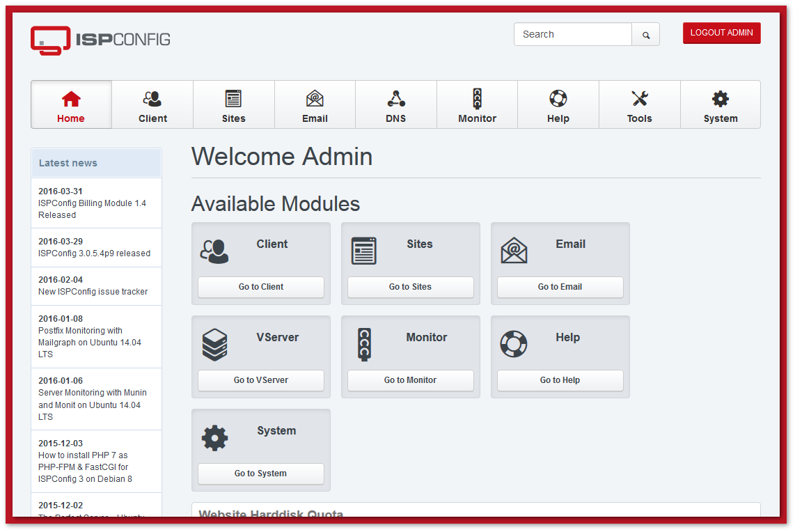Click the Go to Monitor button
Viewport: 795px width, 532px height.
[x=410, y=380]
